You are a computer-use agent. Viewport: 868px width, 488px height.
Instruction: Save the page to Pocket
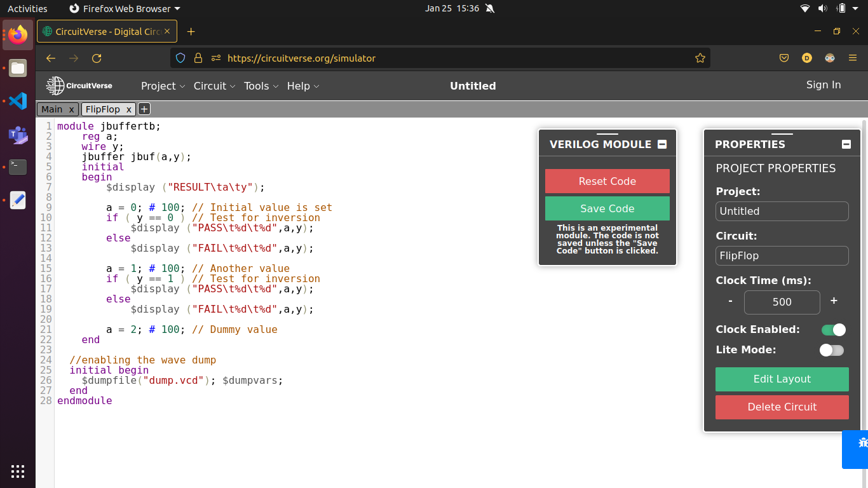[783, 57]
